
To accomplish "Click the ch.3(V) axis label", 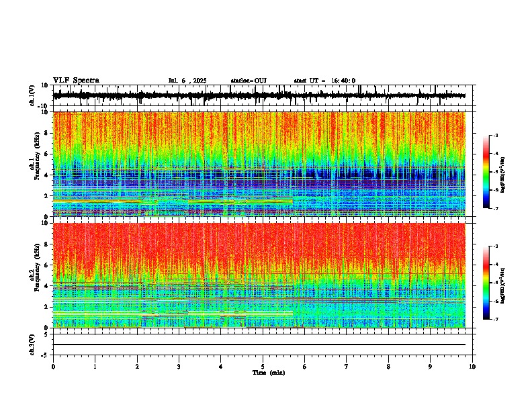I will (x=32, y=345).
